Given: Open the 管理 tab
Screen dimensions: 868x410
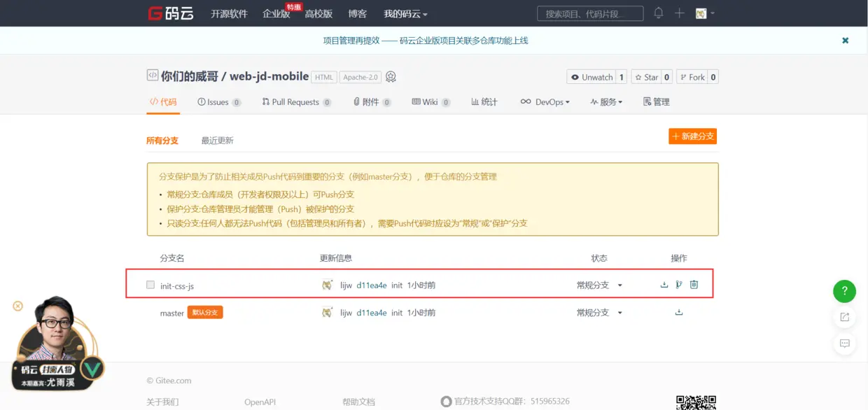Looking at the screenshot, I should pyautogui.click(x=657, y=102).
